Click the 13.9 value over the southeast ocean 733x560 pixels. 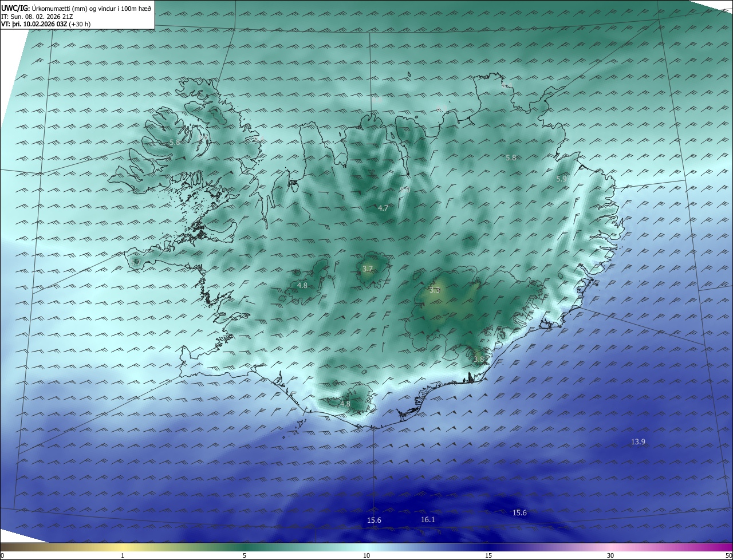(638, 441)
